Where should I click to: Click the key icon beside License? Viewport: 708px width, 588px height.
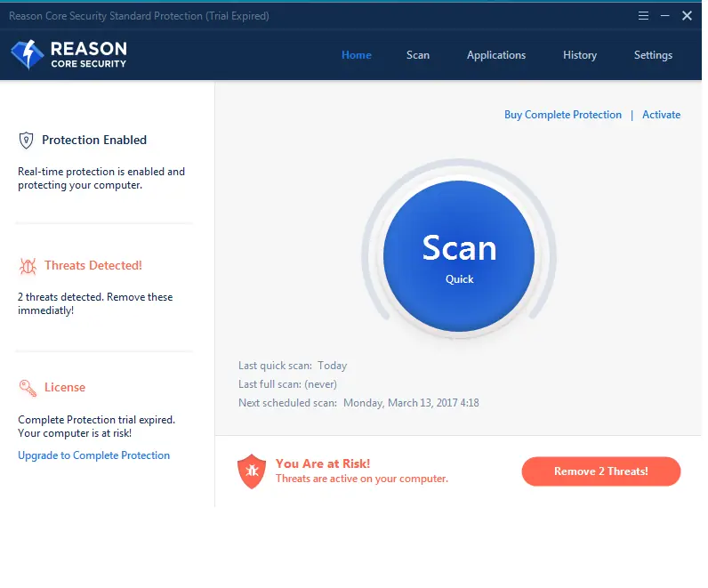pos(28,388)
